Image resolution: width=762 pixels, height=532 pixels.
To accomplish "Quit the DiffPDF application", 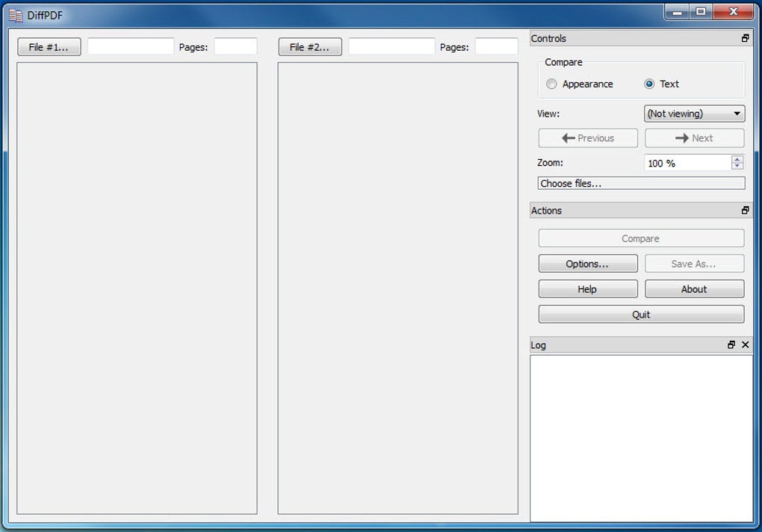I will (x=640, y=314).
